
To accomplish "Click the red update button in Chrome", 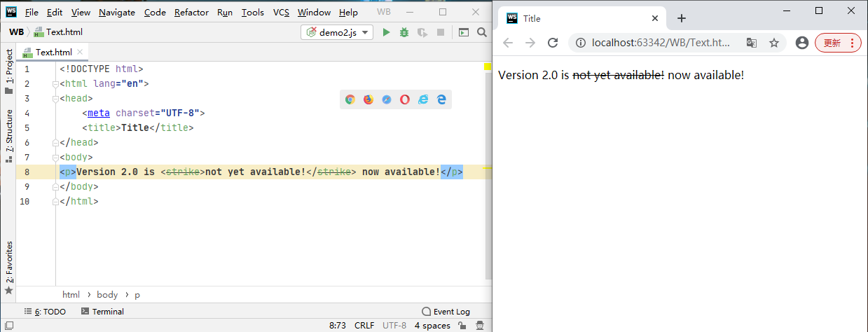I will [x=837, y=43].
